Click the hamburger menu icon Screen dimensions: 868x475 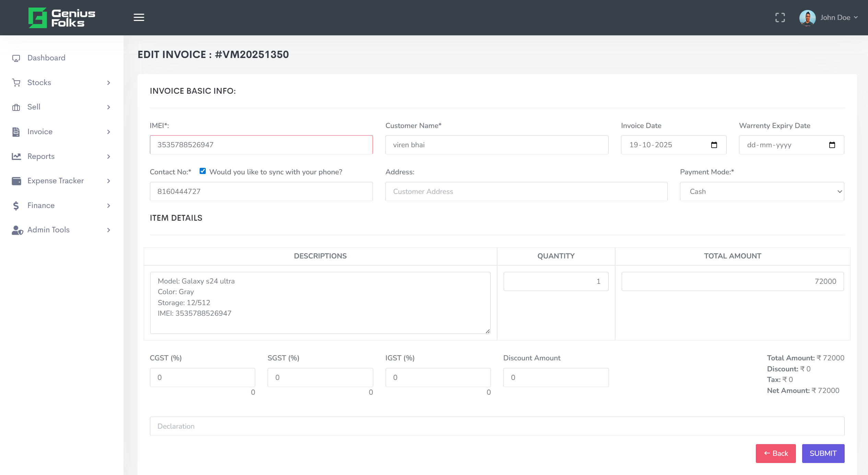tap(139, 18)
